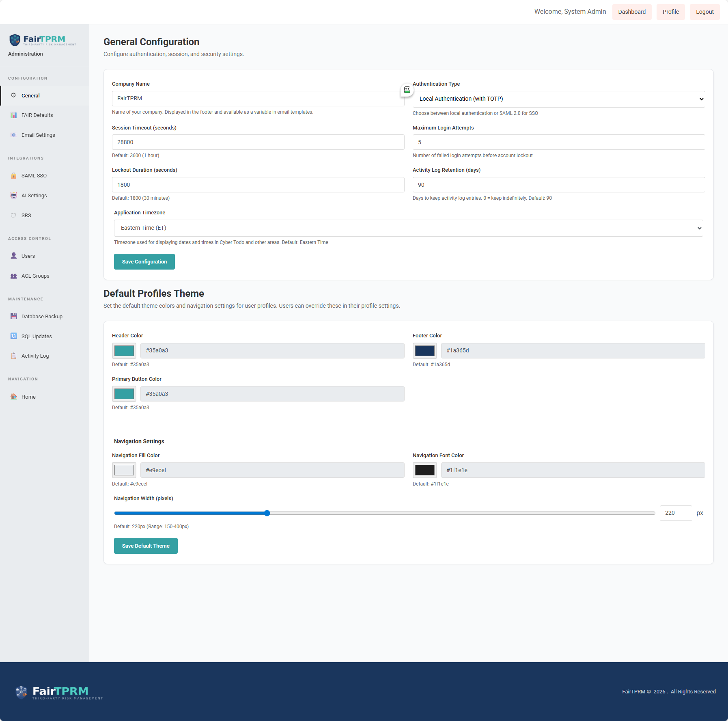Image resolution: width=728 pixels, height=721 pixels.
Task: Expand the Application Timezone dropdown
Action: click(x=408, y=228)
